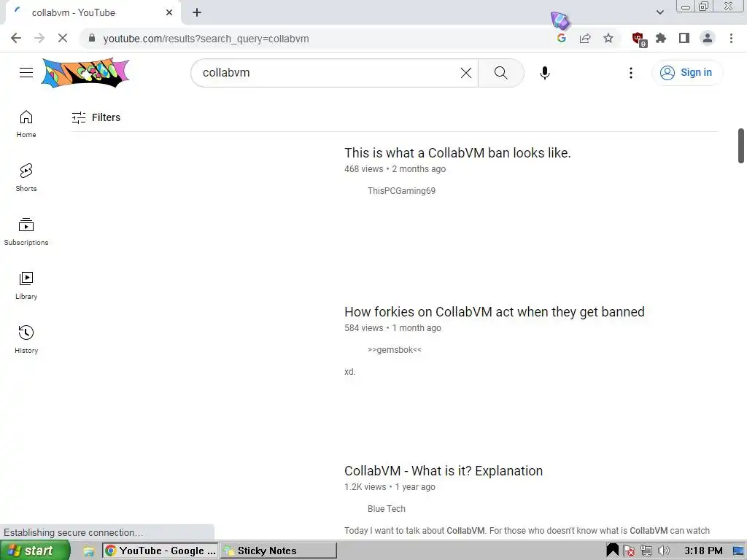Click the Google icon in address bar

click(562, 38)
